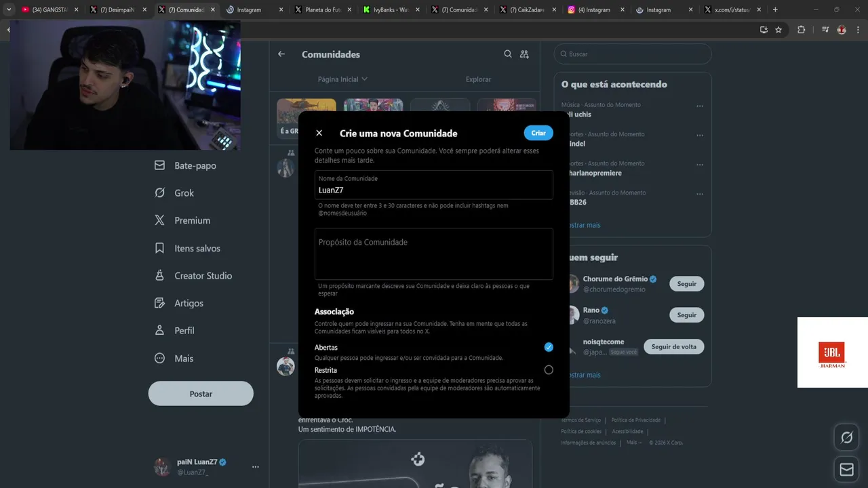Open the Chrome profile avatar
The height and width of the screenshot is (488, 868).
(x=842, y=30)
